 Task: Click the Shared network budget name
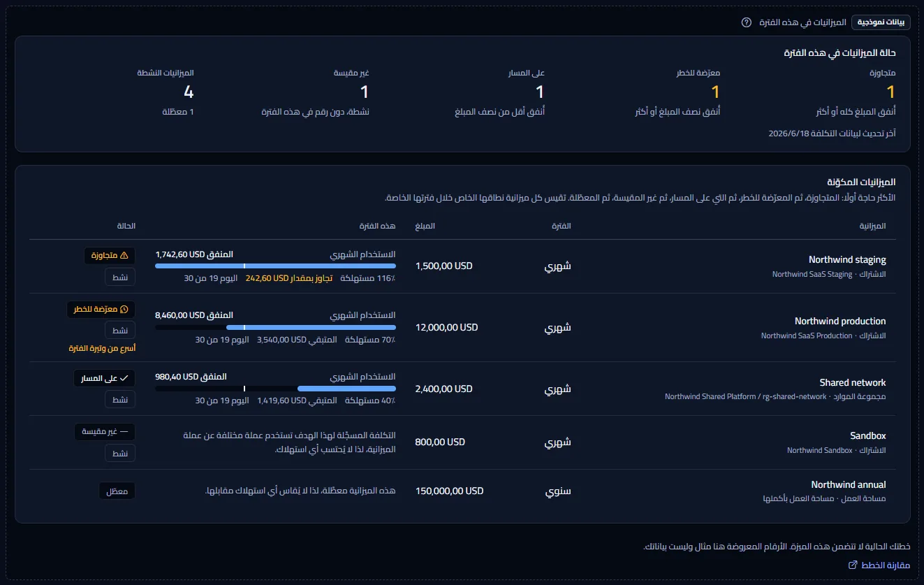tap(853, 383)
